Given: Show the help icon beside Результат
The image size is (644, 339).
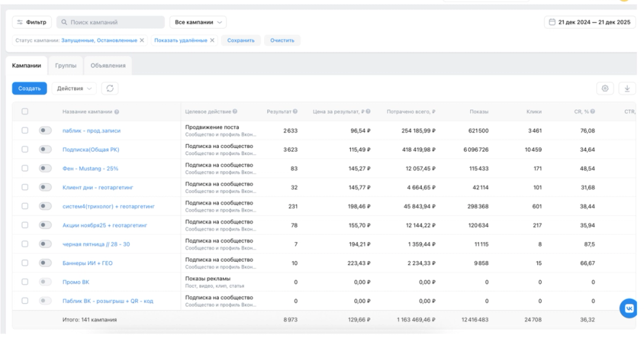Looking at the screenshot, I should point(296,111).
